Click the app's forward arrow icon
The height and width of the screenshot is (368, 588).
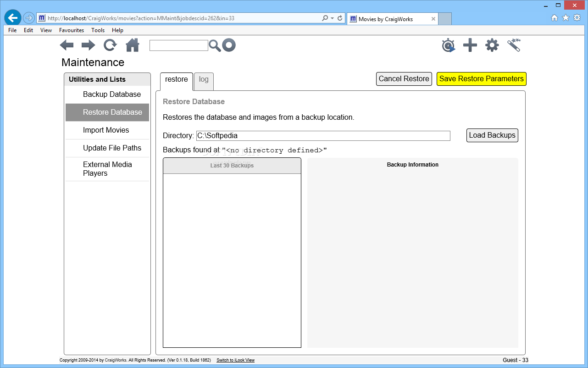(x=89, y=45)
